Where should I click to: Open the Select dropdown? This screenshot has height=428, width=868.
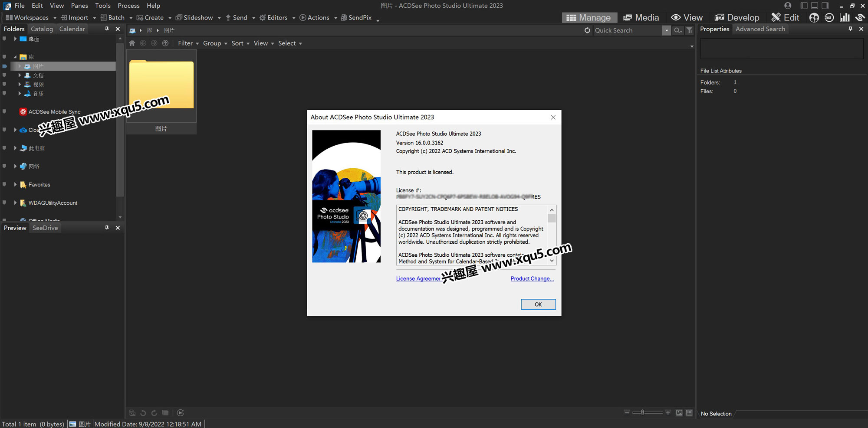[x=290, y=43]
